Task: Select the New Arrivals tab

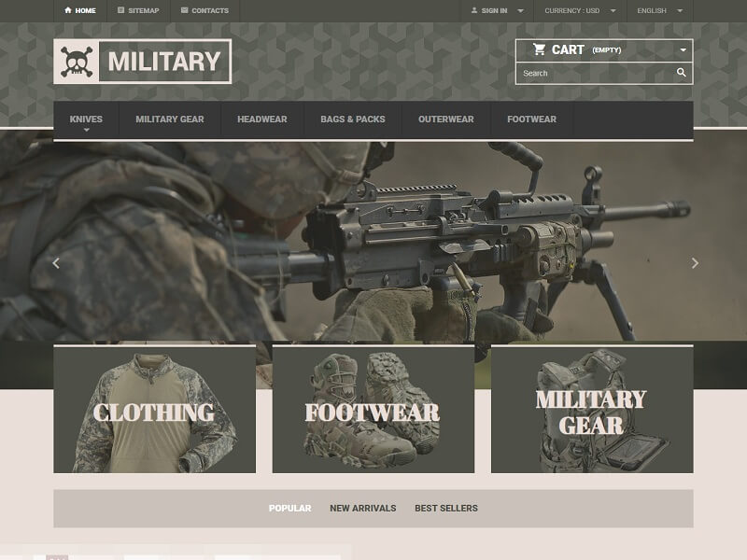Action: [363, 508]
